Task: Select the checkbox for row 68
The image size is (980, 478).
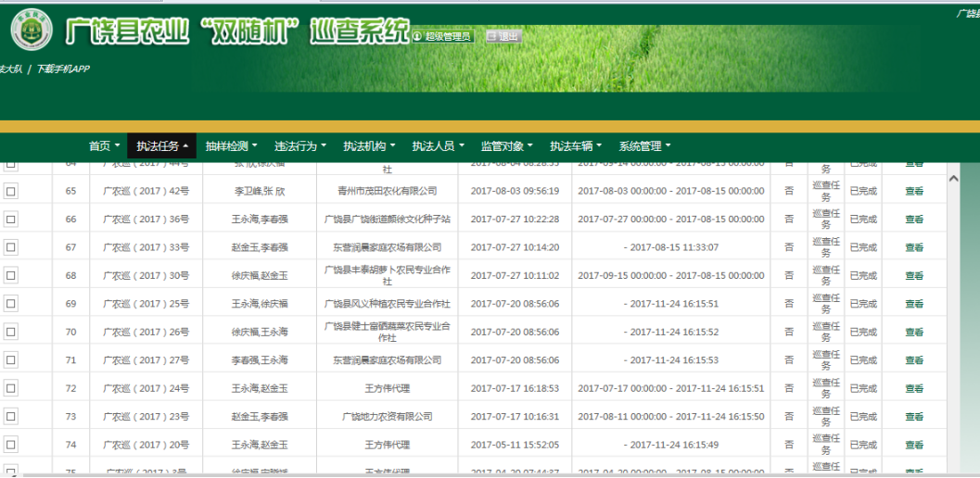Action: (11, 275)
